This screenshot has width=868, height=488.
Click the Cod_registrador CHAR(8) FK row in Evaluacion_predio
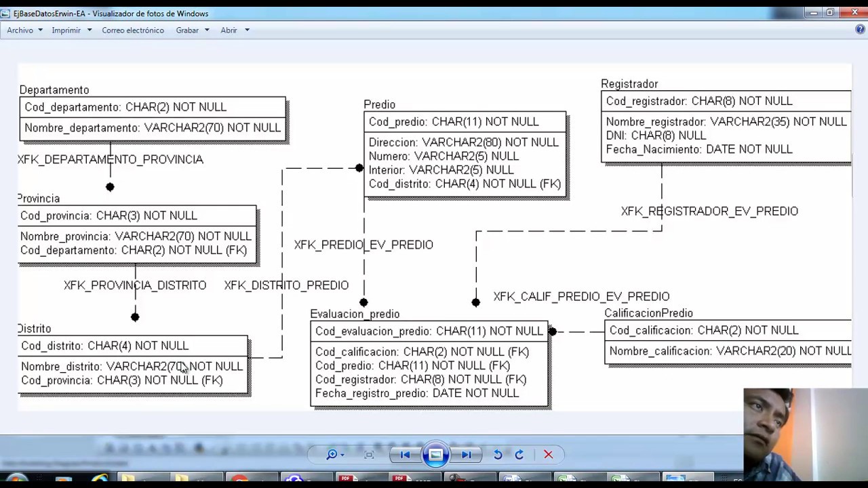[x=420, y=380]
